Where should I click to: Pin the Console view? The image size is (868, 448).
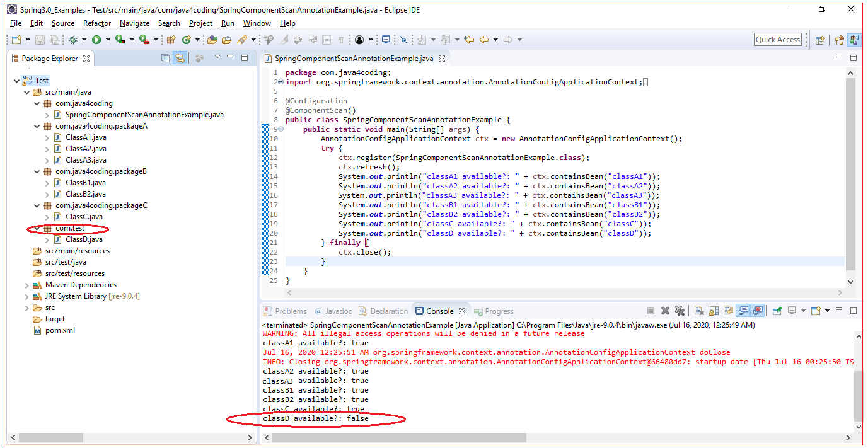[777, 311]
